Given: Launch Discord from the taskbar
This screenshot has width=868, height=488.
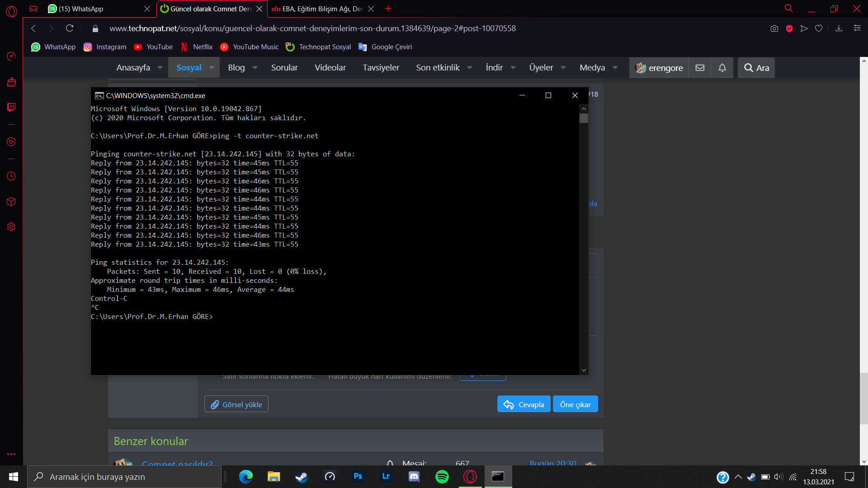Looking at the screenshot, I should click(x=414, y=477).
